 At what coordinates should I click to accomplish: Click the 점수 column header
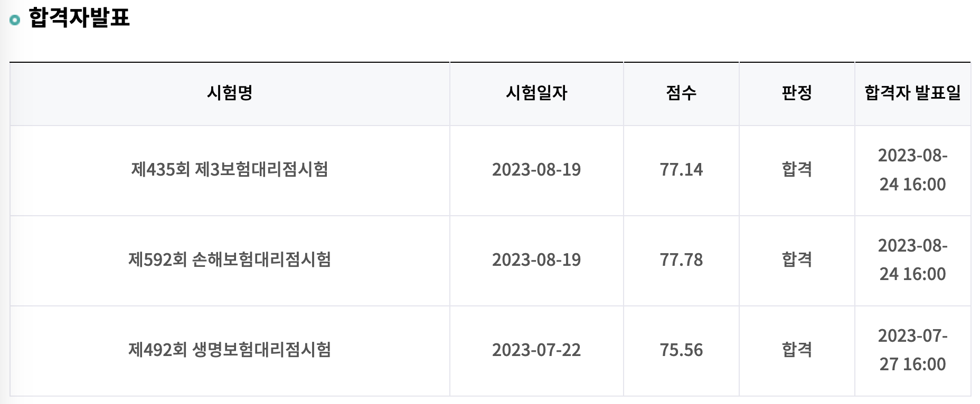pos(681,93)
